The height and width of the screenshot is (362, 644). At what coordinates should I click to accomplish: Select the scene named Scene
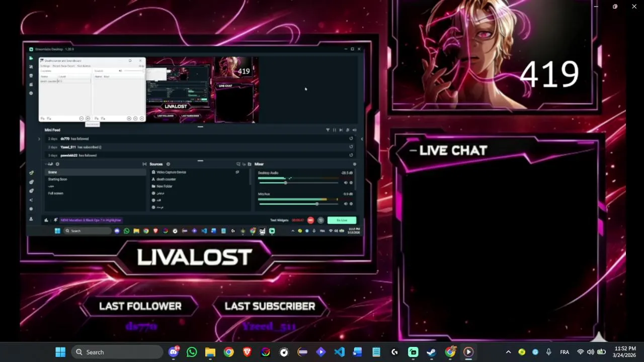pyautogui.click(x=96, y=172)
